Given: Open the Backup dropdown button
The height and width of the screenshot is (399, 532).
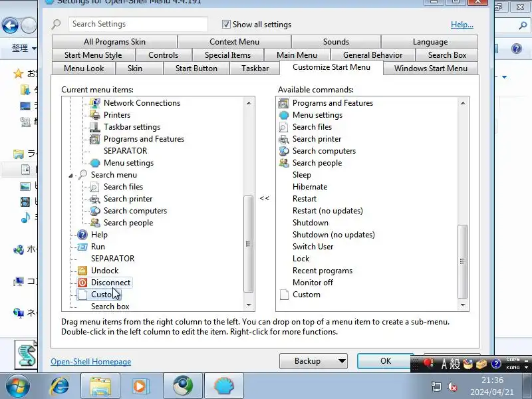Looking at the screenshot, I should tap(313, 361).
